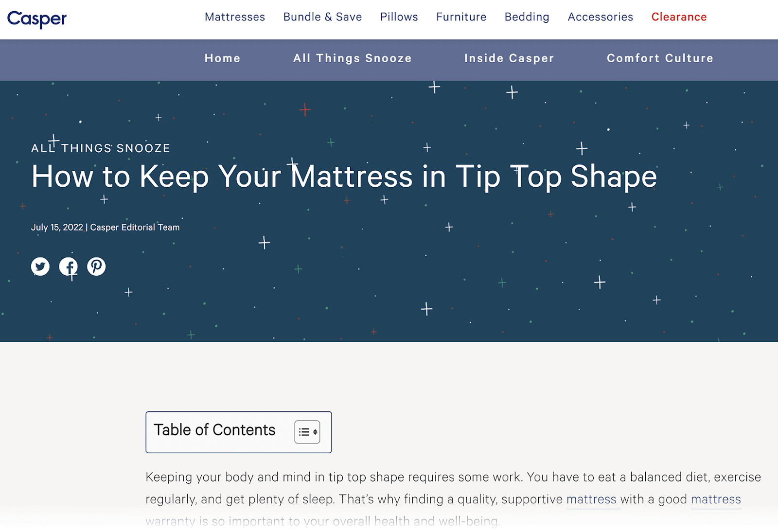Go to blog Home tab
The height and width of the screenshot is (532, 778).
[x=222, y=58]
